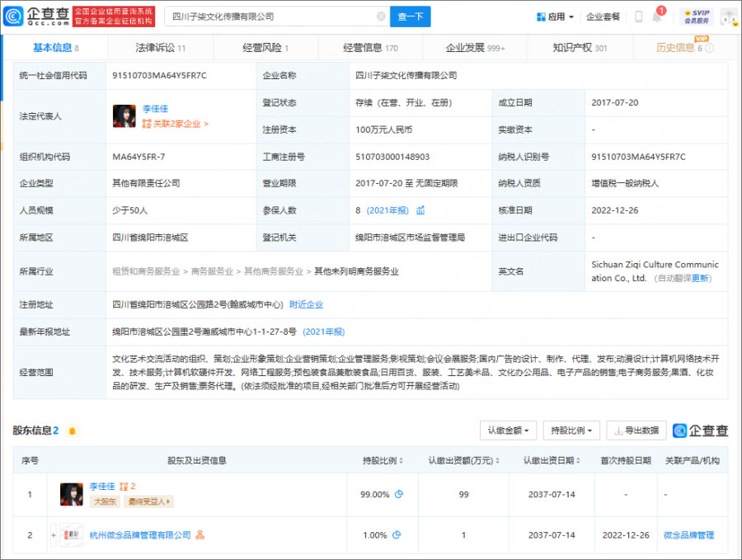Click inside the company search input field
Screen dimensions: 742x560
point(272,16)
